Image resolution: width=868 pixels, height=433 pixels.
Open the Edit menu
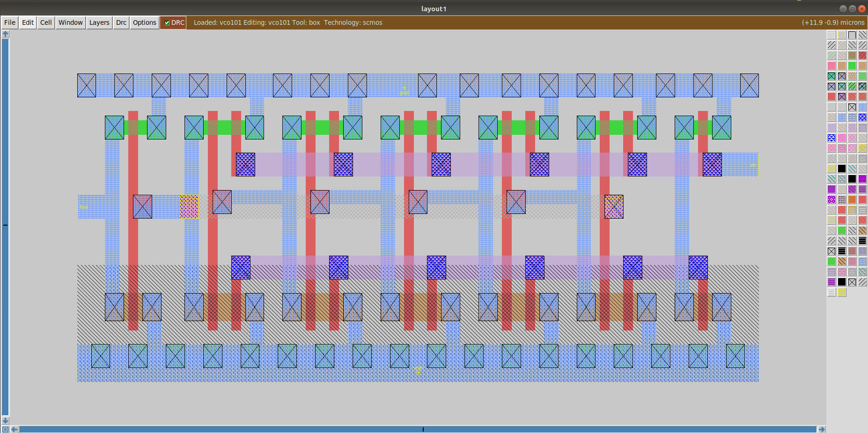[28, 22]
